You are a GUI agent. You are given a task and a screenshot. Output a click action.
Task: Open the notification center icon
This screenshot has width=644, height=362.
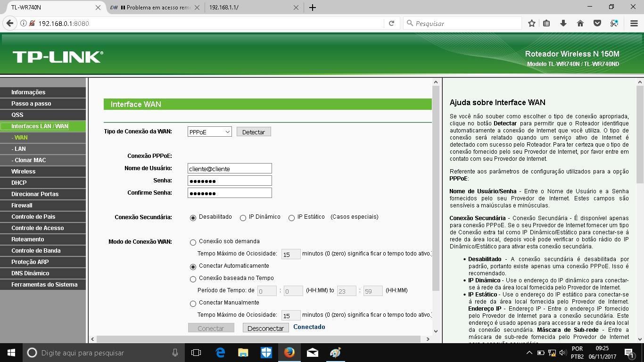pyautogui.click(x=629, y=353)
